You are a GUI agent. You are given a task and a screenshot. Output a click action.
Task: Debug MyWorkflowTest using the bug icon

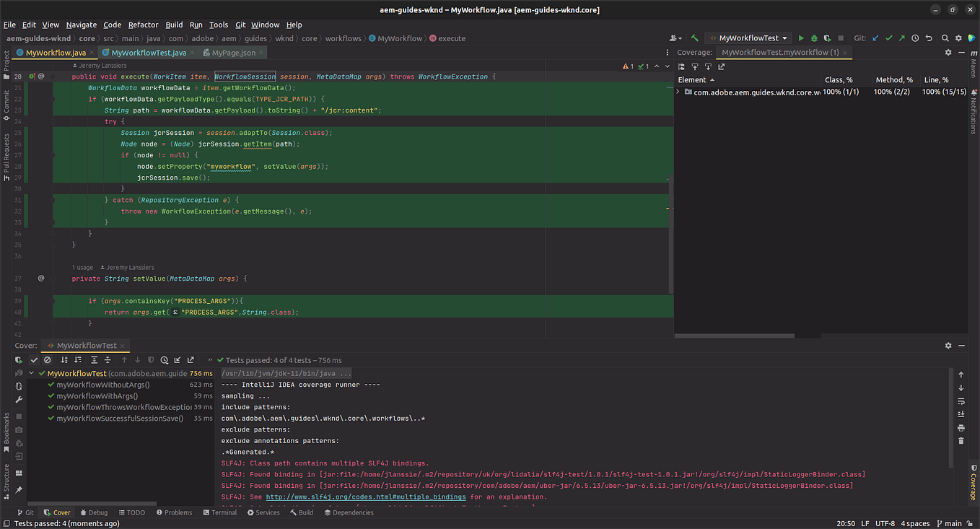pos(813,38)
